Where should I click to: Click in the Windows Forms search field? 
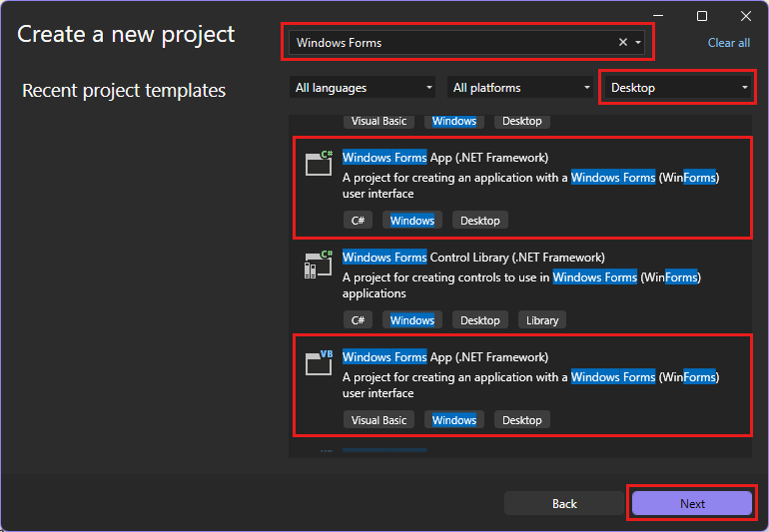(449, 43)
